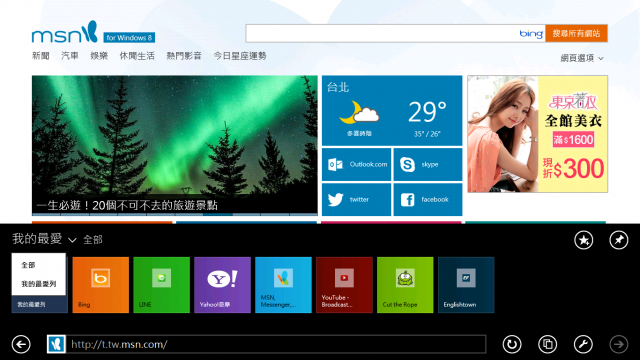Open the Englishtown favorite tile
640x360 pixels.
[466, 285]
